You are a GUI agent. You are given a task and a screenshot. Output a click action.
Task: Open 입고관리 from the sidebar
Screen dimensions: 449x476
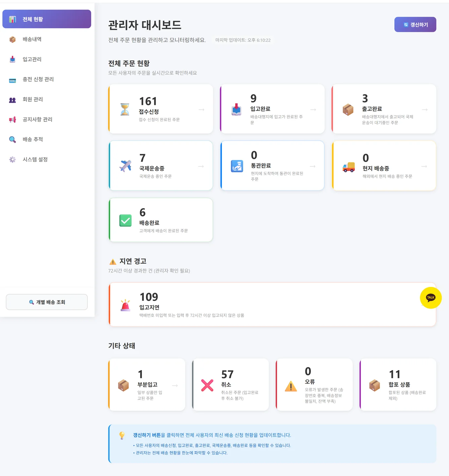coord(12,59)
